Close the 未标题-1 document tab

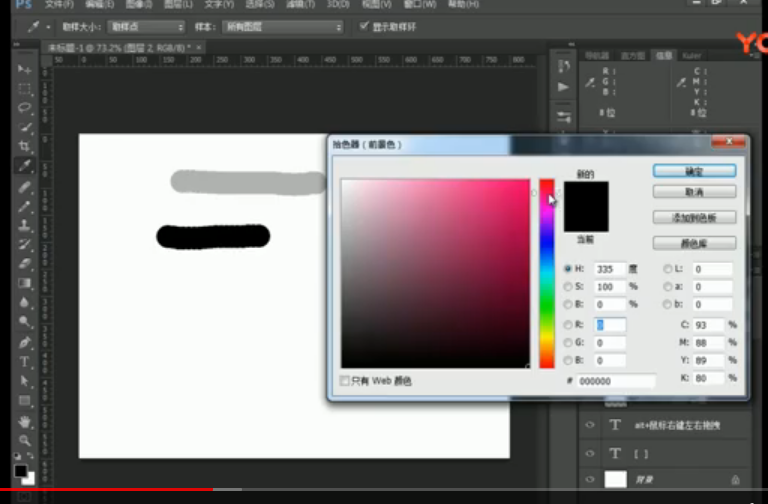tap(199, 48)
